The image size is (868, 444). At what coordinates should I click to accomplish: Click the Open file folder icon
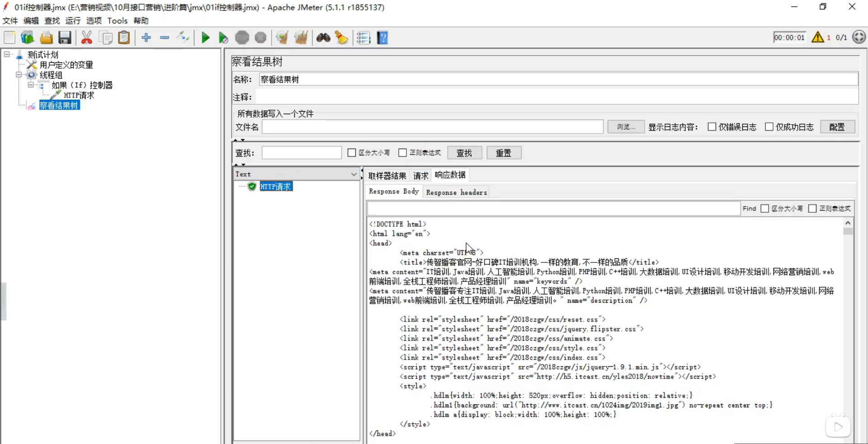pos(46,38)
